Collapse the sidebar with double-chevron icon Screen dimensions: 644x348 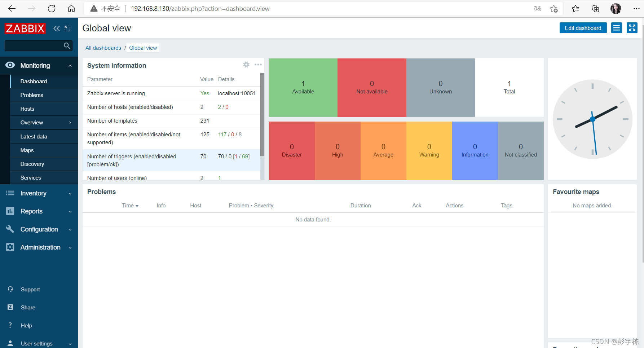pos(57,28)
